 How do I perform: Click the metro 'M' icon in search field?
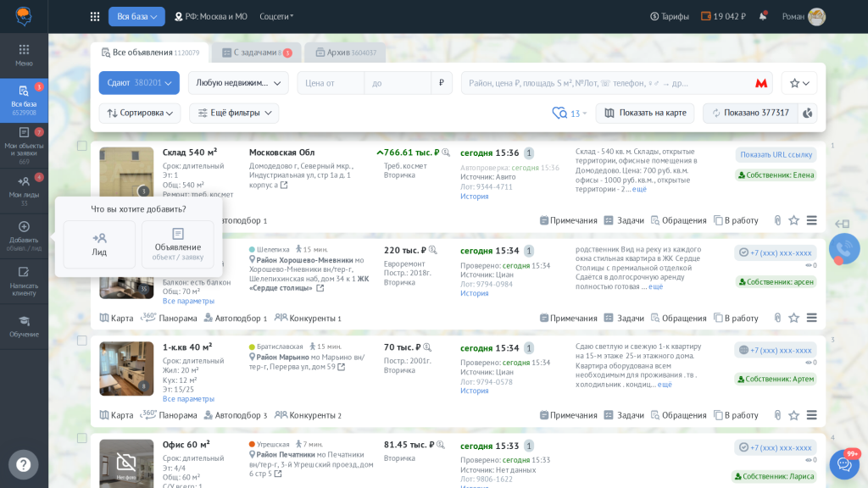761,83
